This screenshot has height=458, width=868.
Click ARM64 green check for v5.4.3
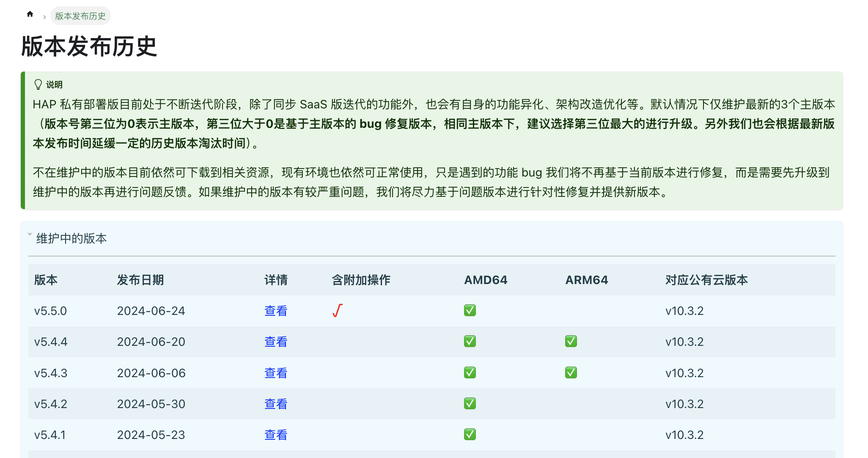tap(571, 372)
